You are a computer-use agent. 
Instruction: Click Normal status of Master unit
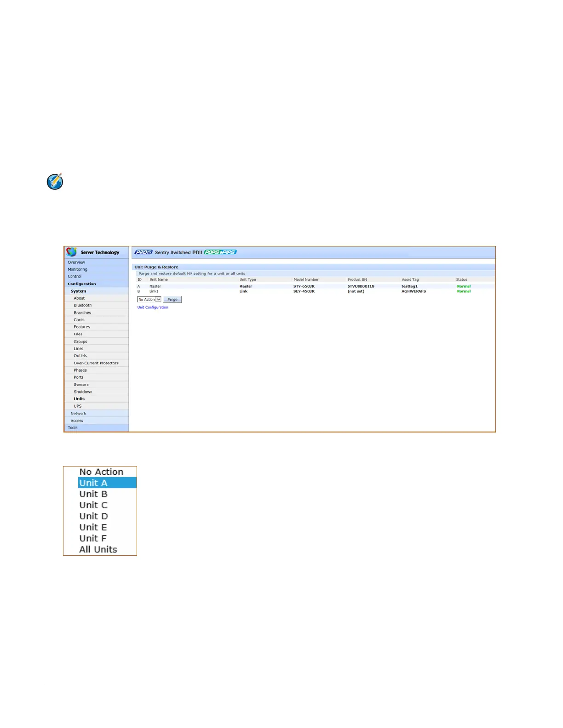coord(464,286)
